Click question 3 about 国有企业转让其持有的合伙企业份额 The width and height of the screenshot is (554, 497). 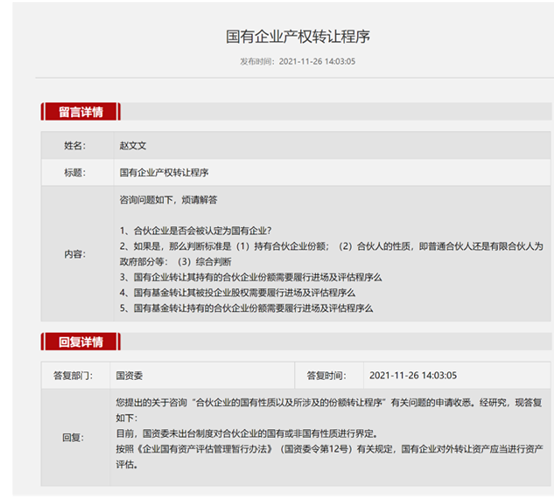coord(251,277)
